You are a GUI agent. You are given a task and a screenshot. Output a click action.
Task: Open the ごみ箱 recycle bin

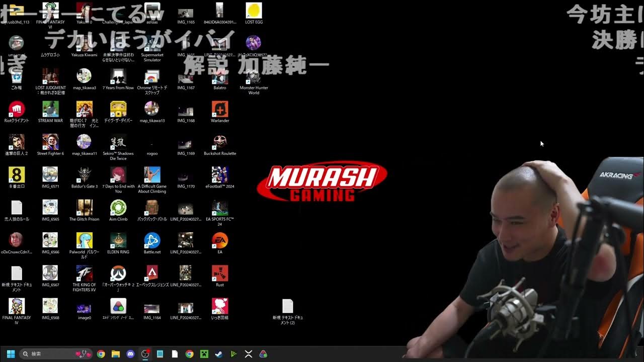pos(17,79)
